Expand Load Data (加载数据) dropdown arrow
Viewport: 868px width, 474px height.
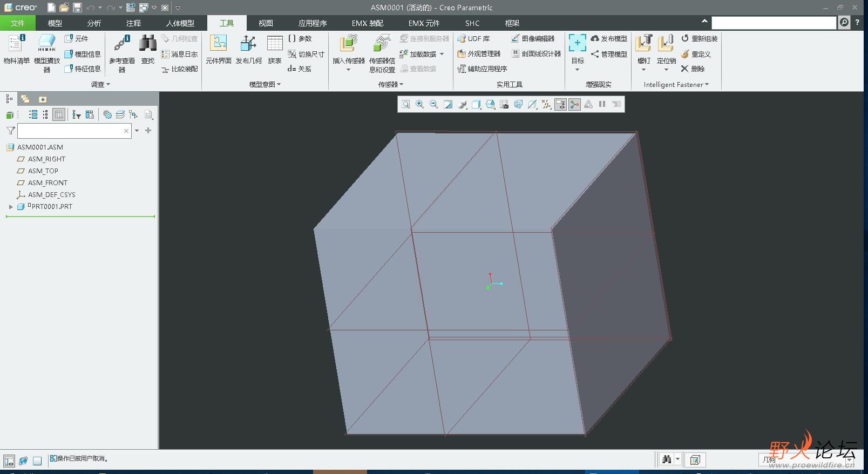click(x=442, y=54)
